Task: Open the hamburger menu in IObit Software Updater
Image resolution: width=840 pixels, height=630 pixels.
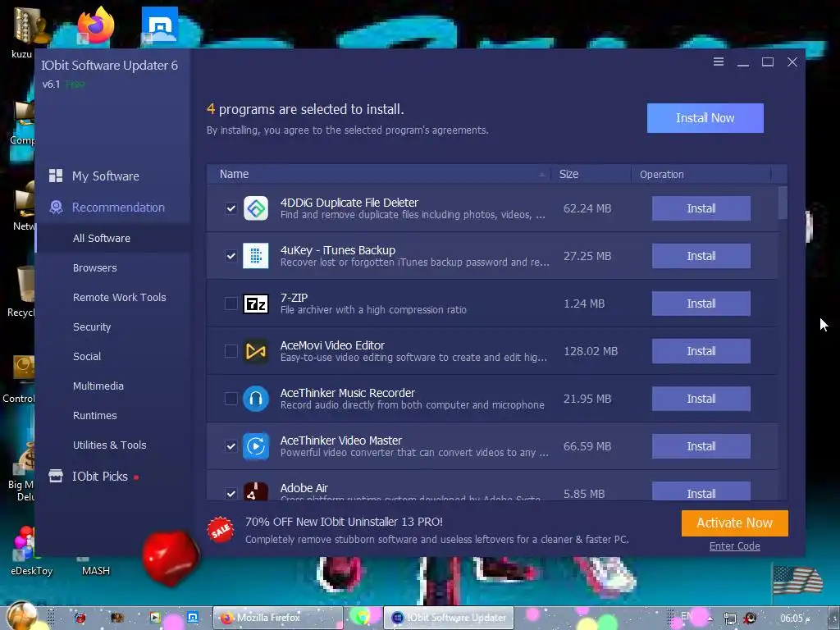Action: pyautogui.click(x=719, y=62)
